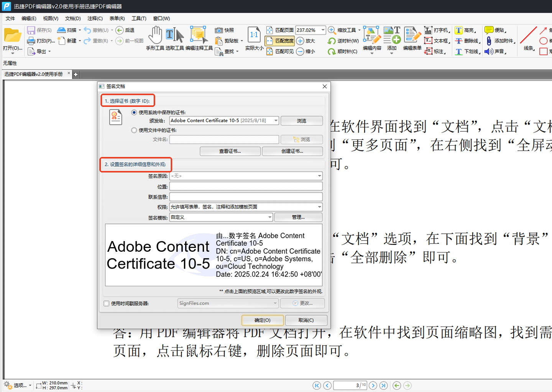
Task: Open the 文档(D) menu
Action: click(73, 18)
